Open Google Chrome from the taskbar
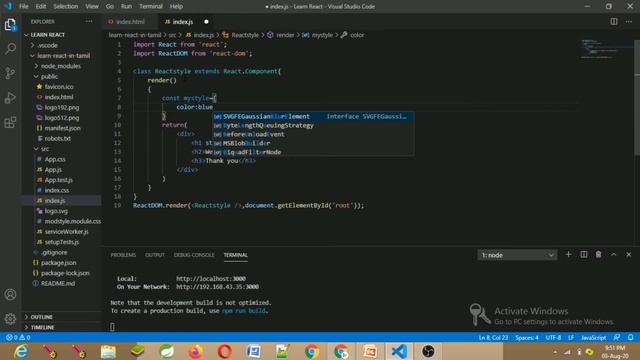 coord(312,351)
